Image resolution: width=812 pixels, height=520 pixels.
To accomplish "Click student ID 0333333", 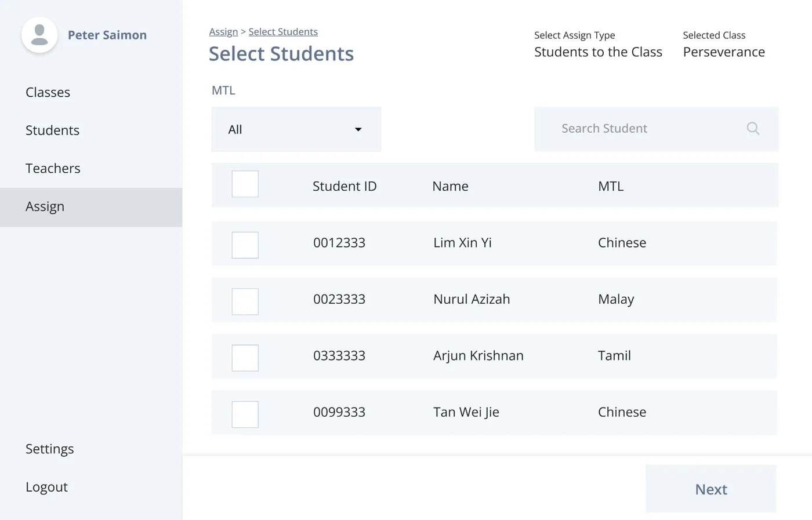I will 339,355.
